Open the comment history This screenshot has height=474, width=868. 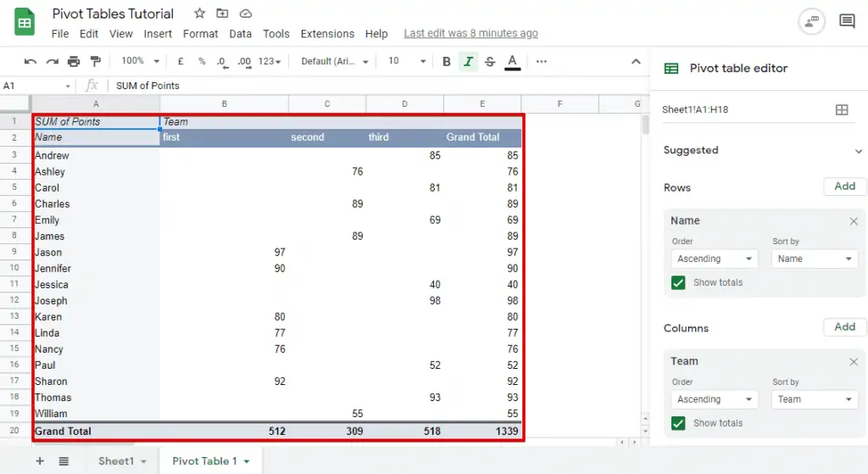click(x=847, y=21)
